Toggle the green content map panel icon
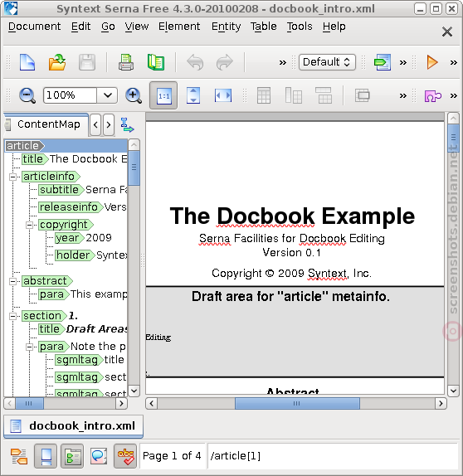The height and width of the screenshot is (476, 463). 72,456
